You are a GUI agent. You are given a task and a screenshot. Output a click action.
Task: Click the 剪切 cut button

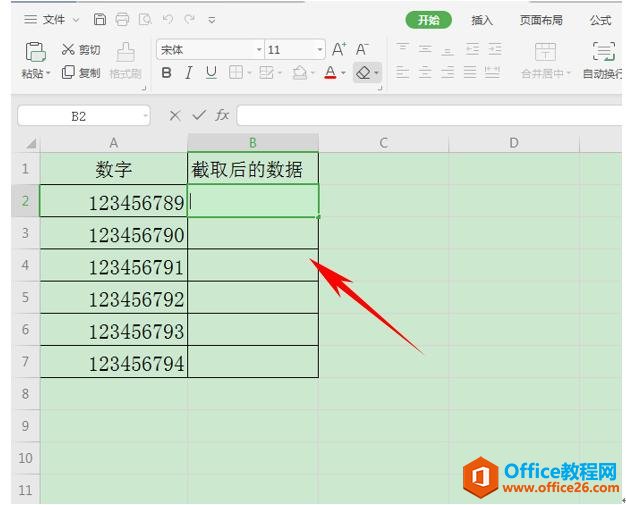tap(81, 50)
